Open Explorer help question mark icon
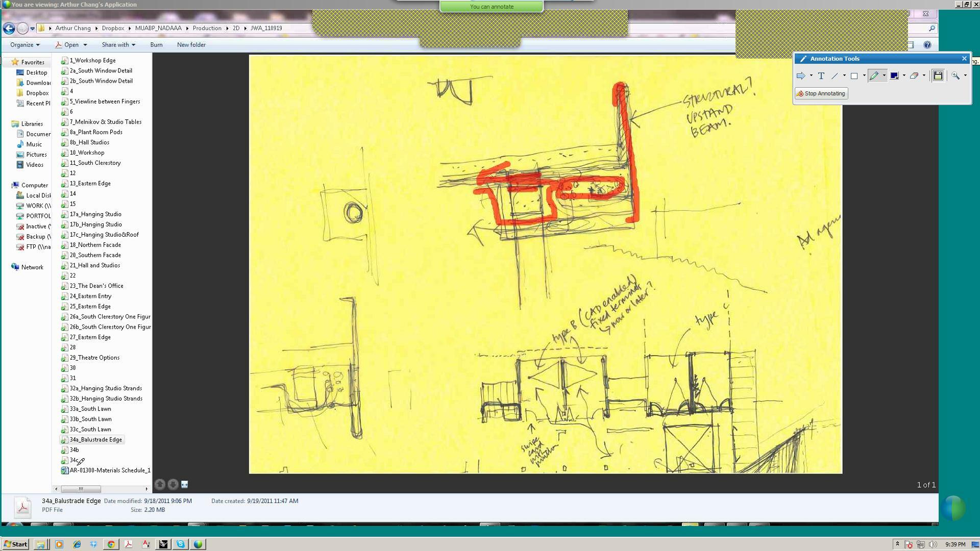Screen dimensions: 980x551 [927, 45]
